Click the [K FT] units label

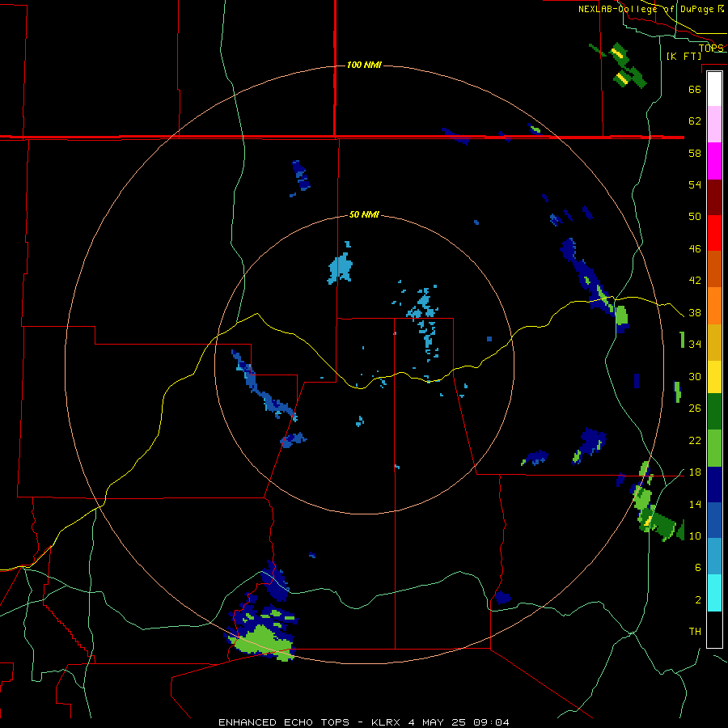coord(684,56)
